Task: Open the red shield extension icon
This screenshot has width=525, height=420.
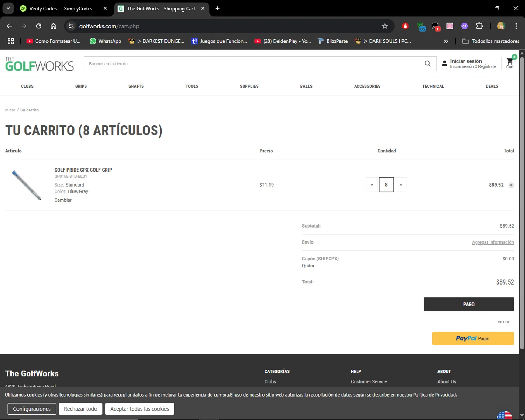Action: coord(405,26)
